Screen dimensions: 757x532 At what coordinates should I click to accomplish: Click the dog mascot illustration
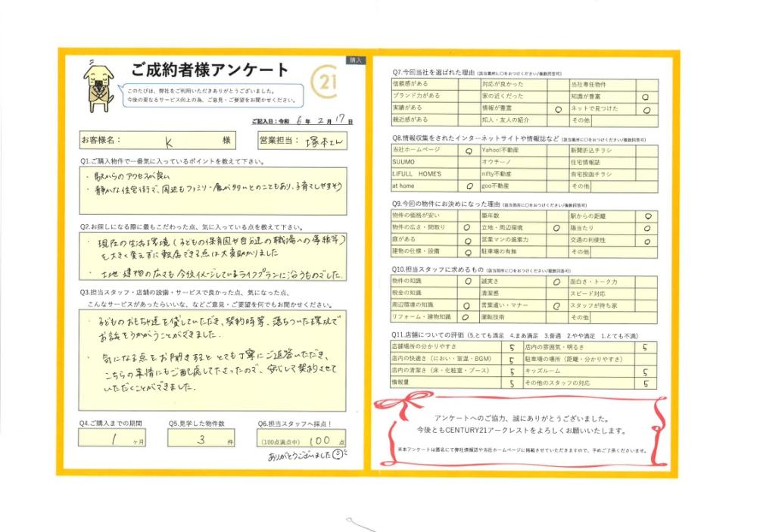[98, 87]
